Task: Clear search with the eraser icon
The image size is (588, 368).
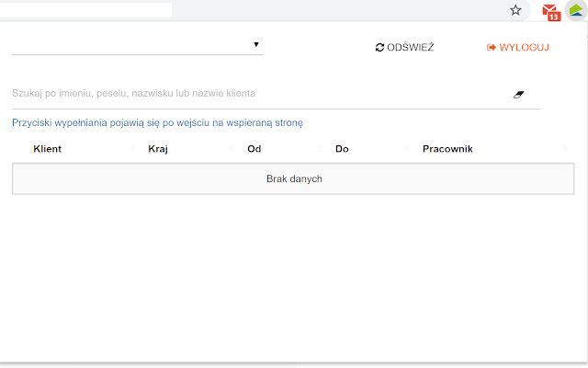Action: click(x=518, y=94)
